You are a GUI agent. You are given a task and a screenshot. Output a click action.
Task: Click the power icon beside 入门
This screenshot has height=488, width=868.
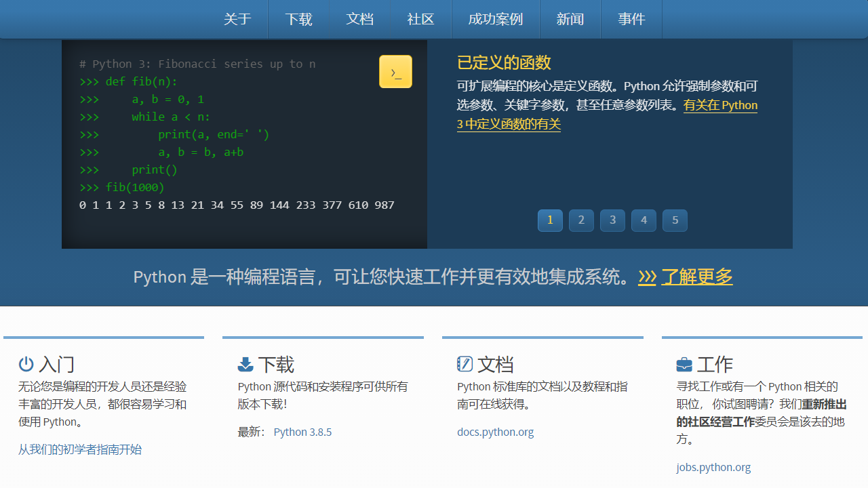pos(26,364)
